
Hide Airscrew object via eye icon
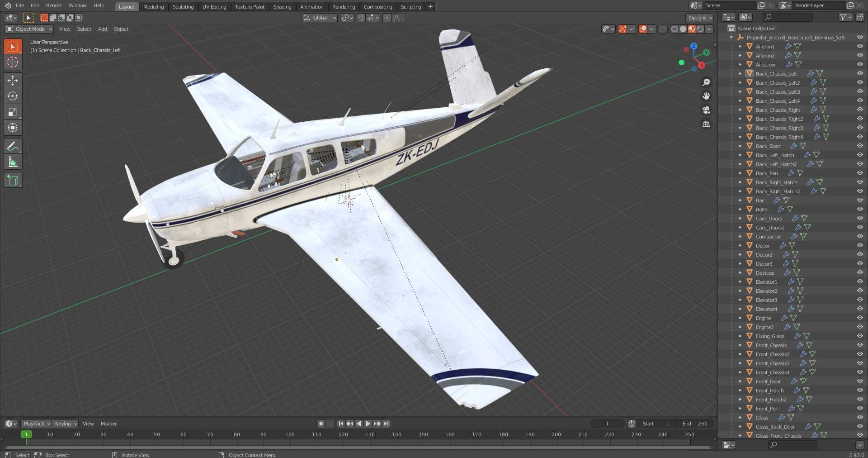pos(860,64)
